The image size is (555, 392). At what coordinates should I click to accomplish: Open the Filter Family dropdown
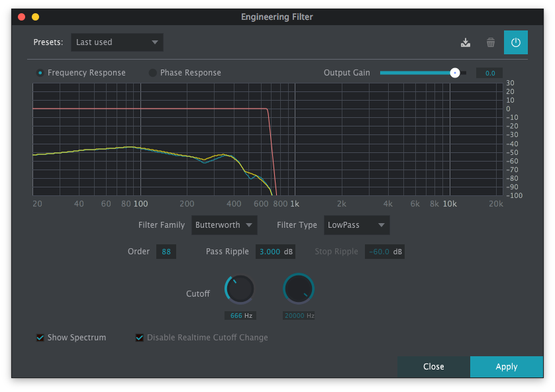point(224,225)
